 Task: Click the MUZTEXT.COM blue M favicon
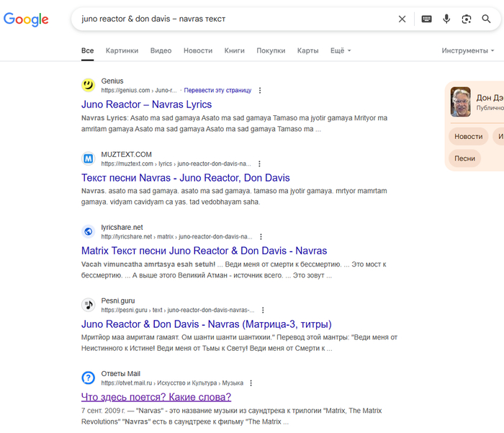pos(88,159)
